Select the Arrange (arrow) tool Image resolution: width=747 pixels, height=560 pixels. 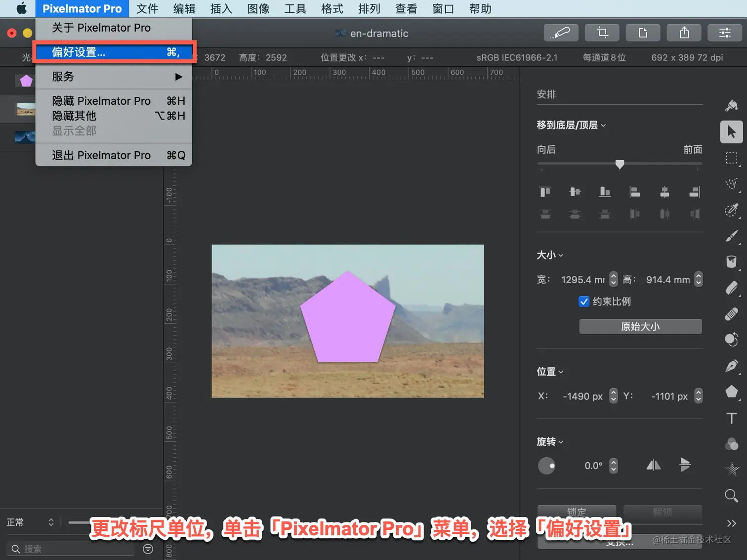732,132
